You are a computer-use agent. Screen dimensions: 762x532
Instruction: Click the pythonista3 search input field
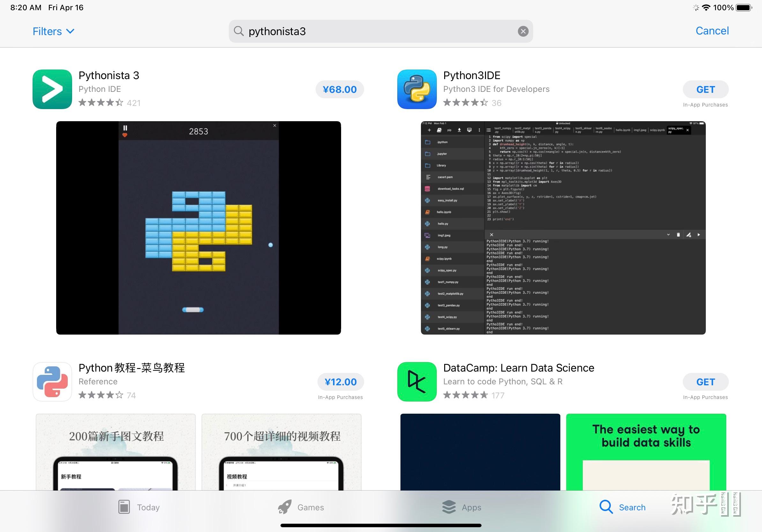(378, 31)
